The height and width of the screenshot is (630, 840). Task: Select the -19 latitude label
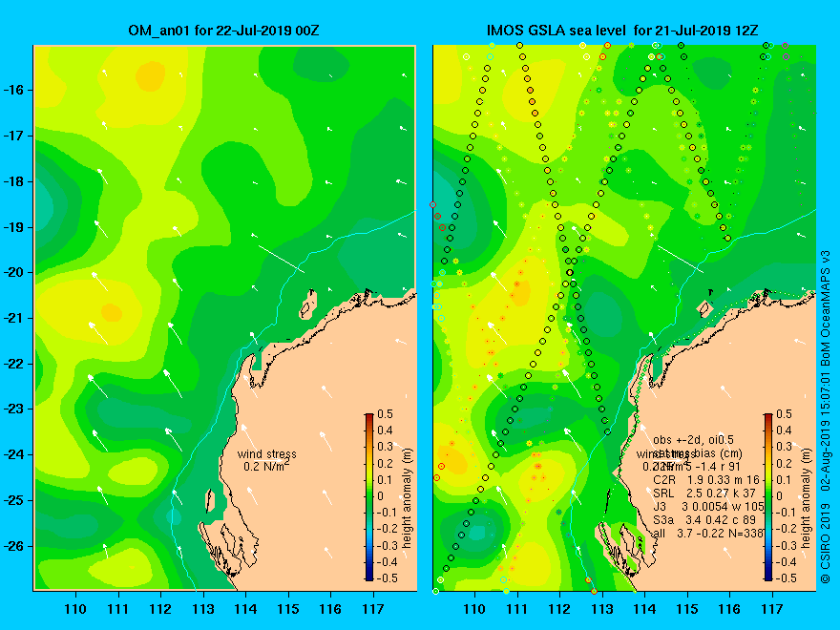point(13,228)
